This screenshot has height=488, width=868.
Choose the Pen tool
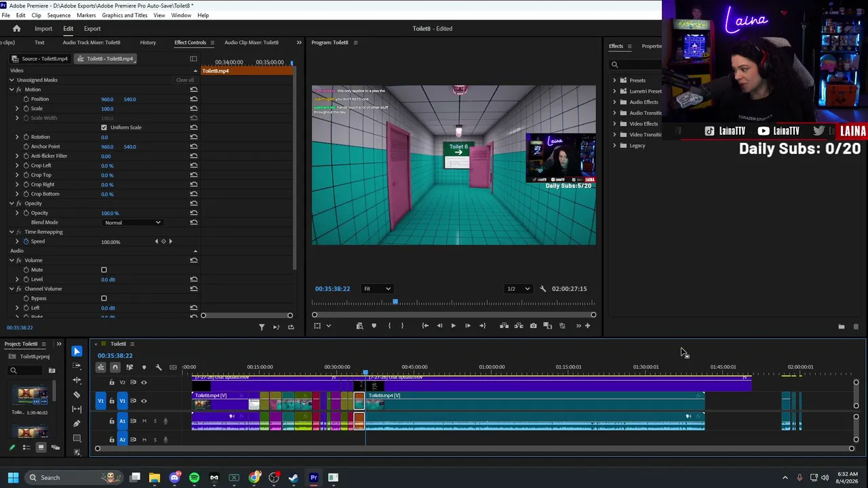pos(77,424)
